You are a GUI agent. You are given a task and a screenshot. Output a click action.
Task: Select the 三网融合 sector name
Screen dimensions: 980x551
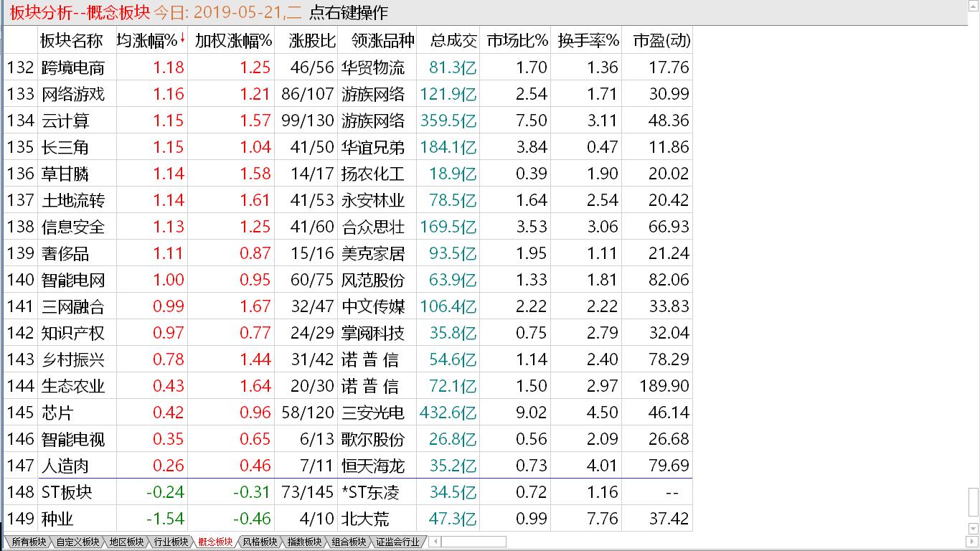point(73,306)
